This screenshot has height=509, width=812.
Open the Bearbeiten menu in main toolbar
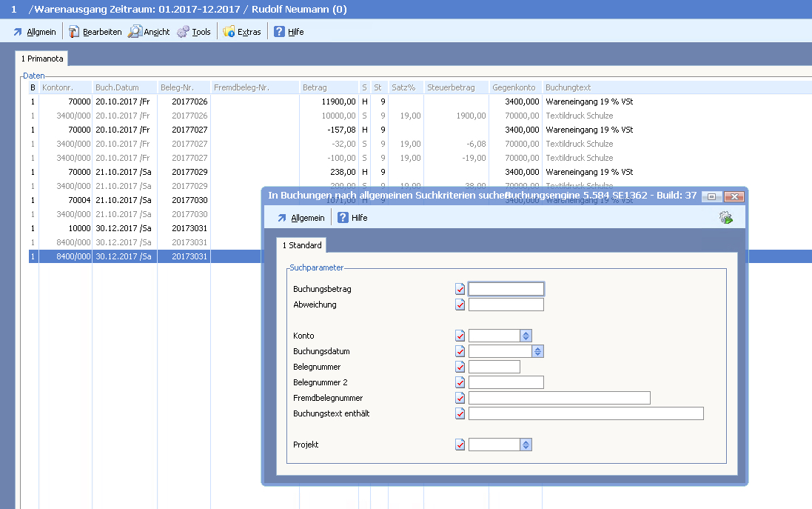point(95,32)
